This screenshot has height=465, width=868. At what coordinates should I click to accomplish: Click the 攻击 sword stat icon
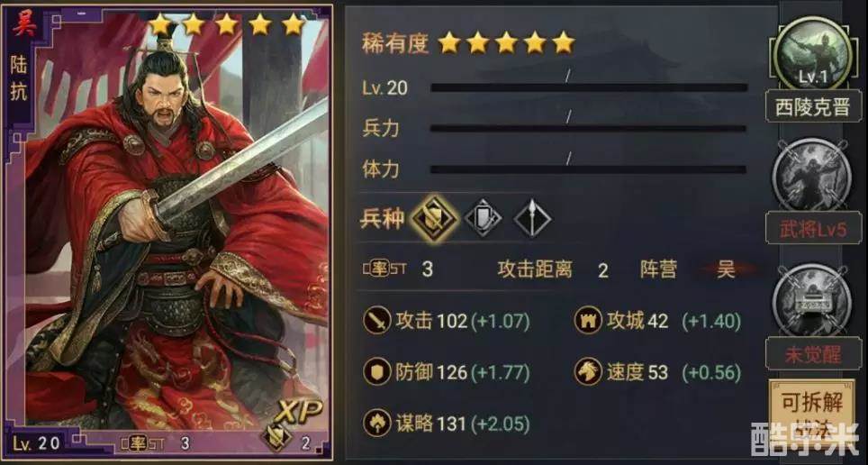tap(377, 321)
